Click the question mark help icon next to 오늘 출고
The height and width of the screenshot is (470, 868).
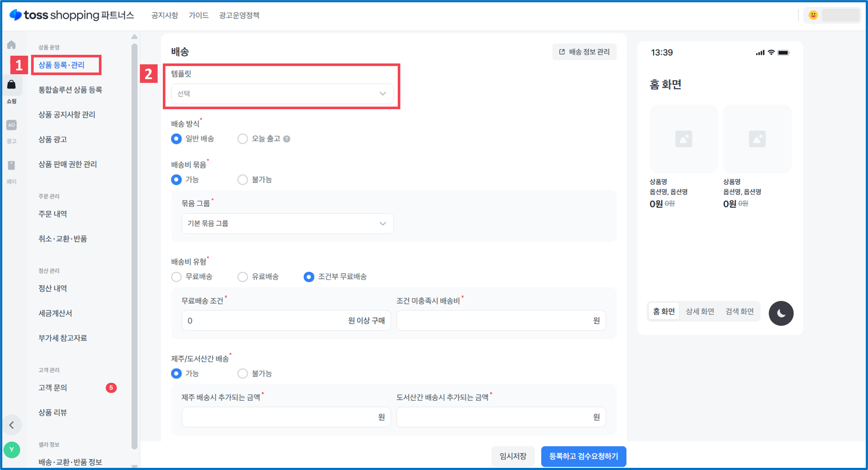tap(287, 139)
